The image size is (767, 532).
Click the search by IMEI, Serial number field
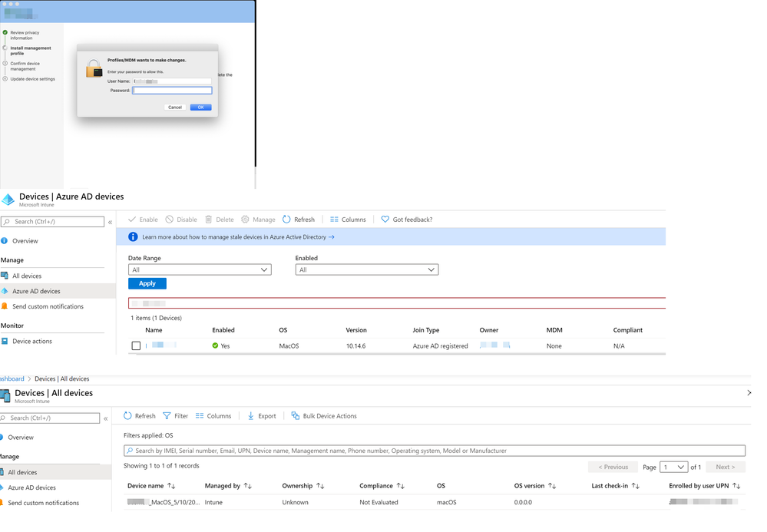435,451
